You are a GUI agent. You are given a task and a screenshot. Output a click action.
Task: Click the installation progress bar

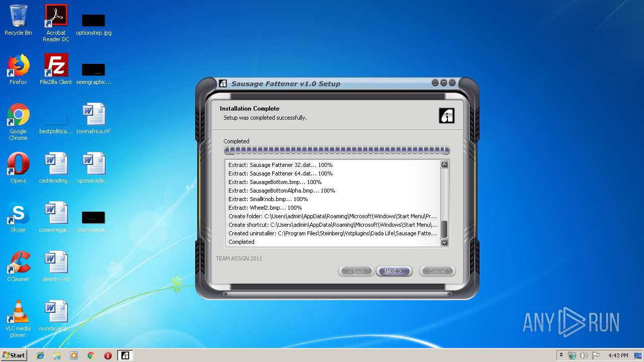point(337,150)
